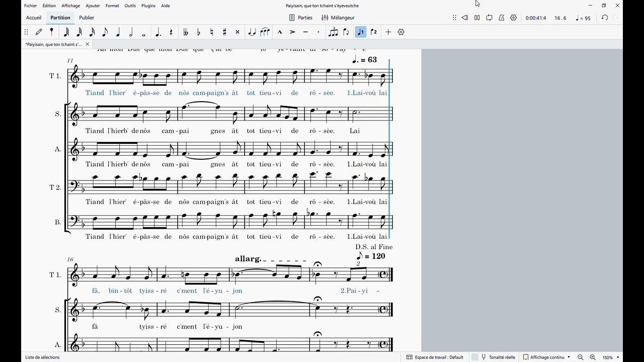The height and width of the screenshot is (362, 644).
Task: Open playback settings gear
Action: (x=514, y=18)
